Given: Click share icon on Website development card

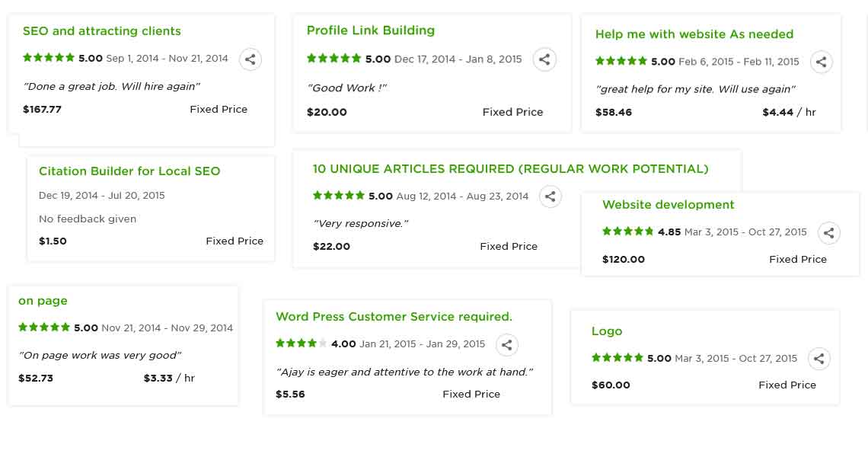Looking at the screenshot, I should coord(828,232).
